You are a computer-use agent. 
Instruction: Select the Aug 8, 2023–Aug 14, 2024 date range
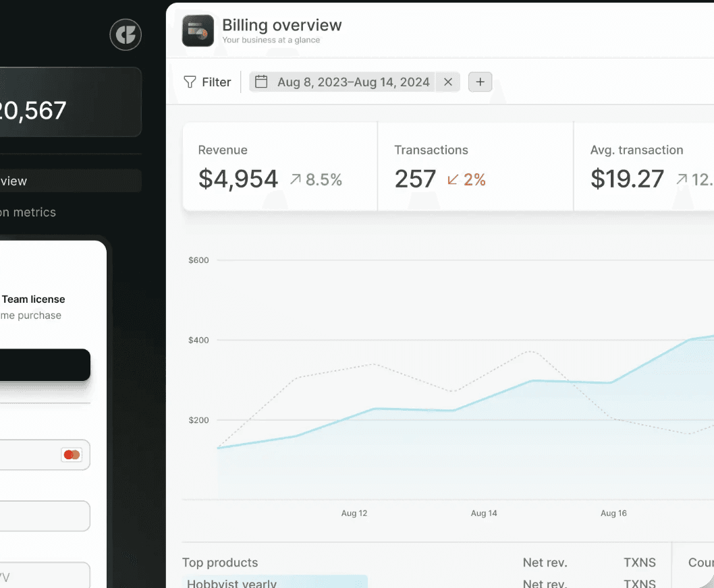(x=354, y=82)
